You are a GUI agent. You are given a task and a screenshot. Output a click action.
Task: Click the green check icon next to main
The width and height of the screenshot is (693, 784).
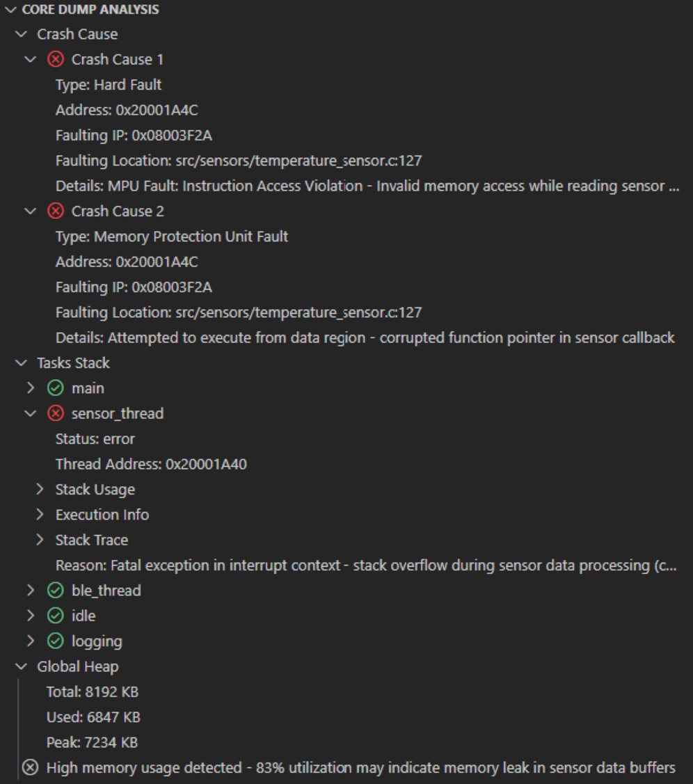[x=56, y=388]
